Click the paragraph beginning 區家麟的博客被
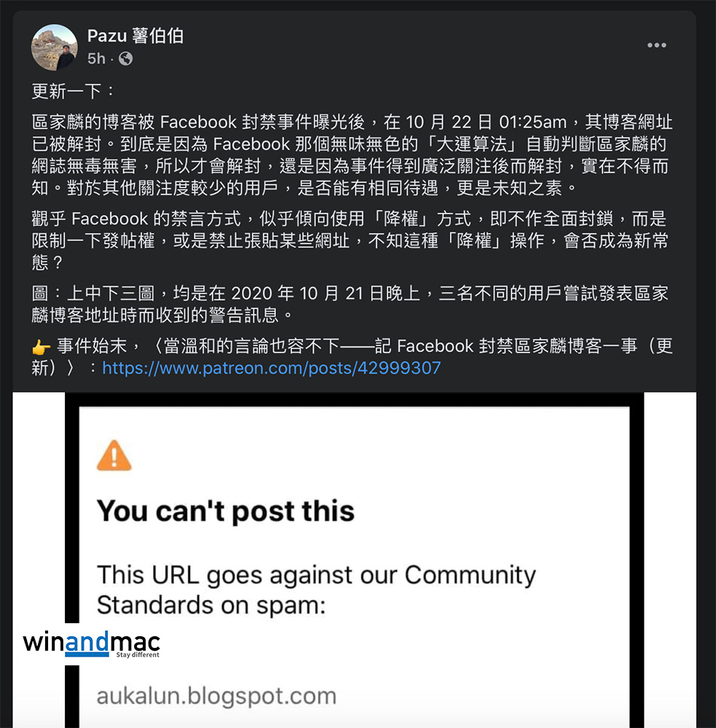This screenshot has width=716, height=728. pyautogui.click(x=352, y=155)
